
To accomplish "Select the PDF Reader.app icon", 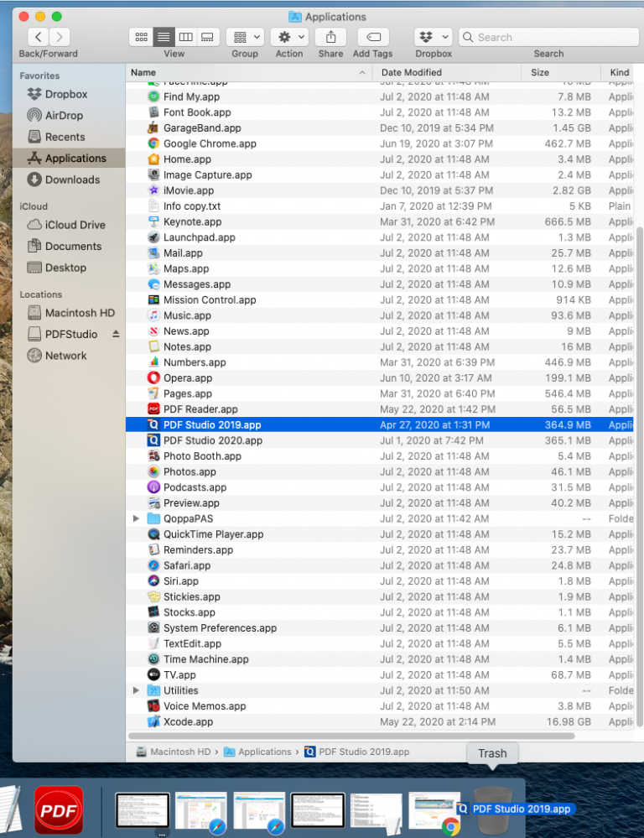I will [x=153, y=409].
